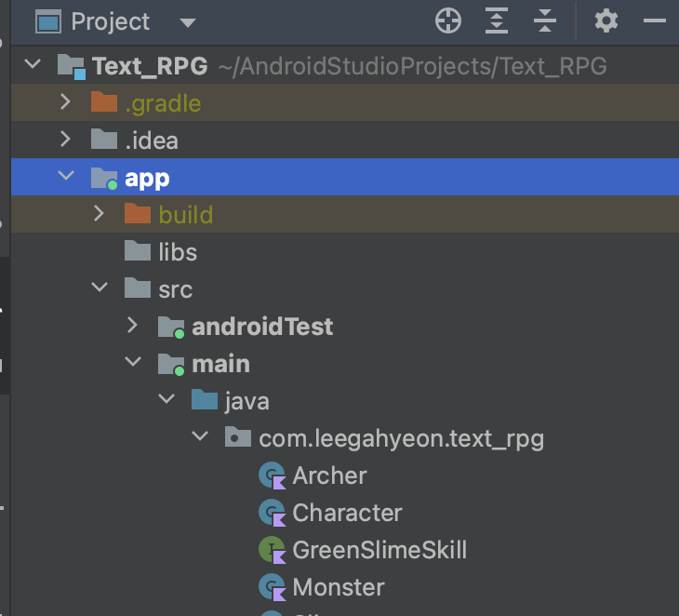This screenshot has width=679, height=616.
Task: Open the Project view mode dropdown arrow
Action: point(188,22)
